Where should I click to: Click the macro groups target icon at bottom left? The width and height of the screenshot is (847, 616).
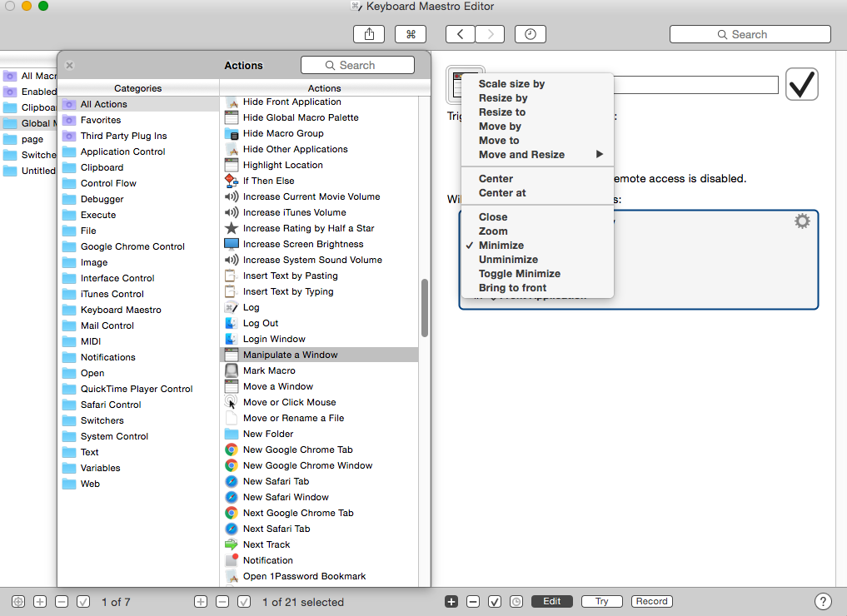18,601
